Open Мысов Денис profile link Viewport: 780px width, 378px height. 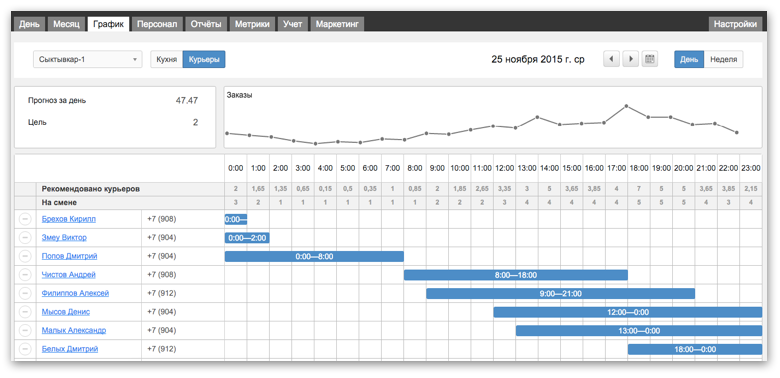coord(66,312)
